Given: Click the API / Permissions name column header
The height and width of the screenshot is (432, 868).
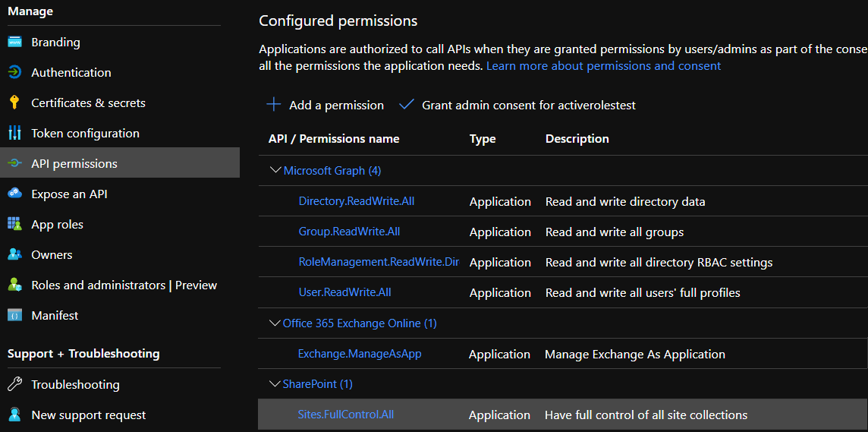Looking at the screenshot, I should 334,139.
